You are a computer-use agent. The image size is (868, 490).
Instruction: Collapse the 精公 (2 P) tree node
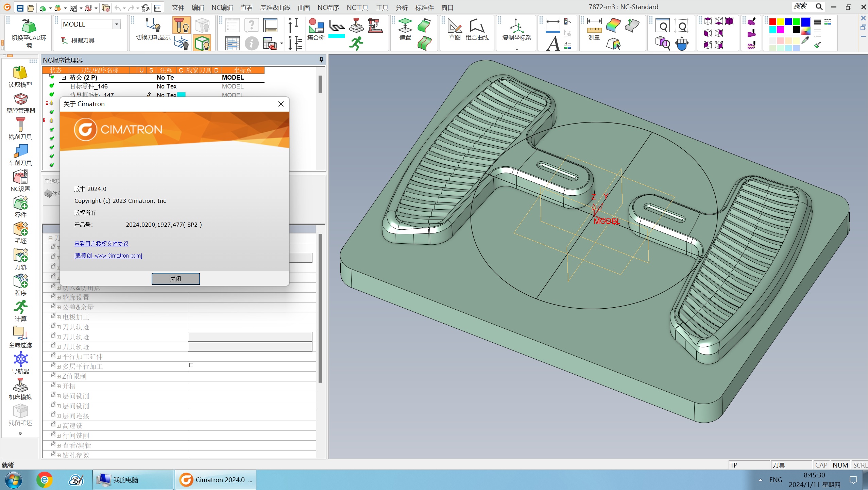64,78
